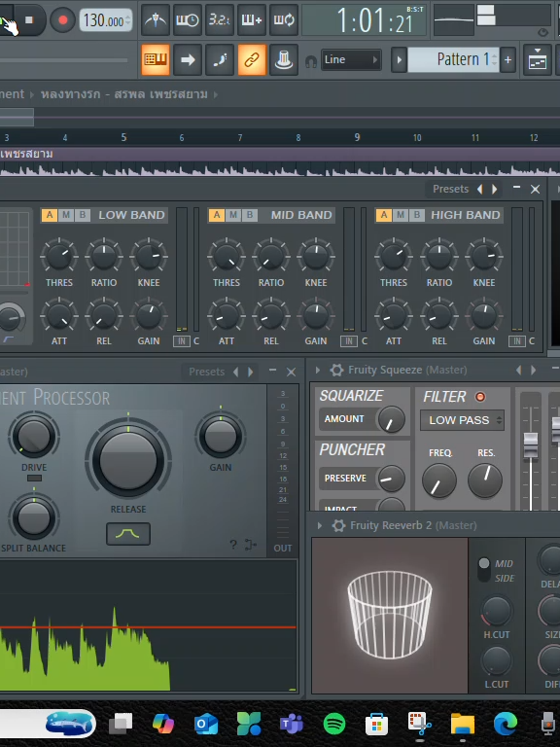This screenshot has width=560, height=747.
Task: Select High Band type B
Action: (417, 215)
